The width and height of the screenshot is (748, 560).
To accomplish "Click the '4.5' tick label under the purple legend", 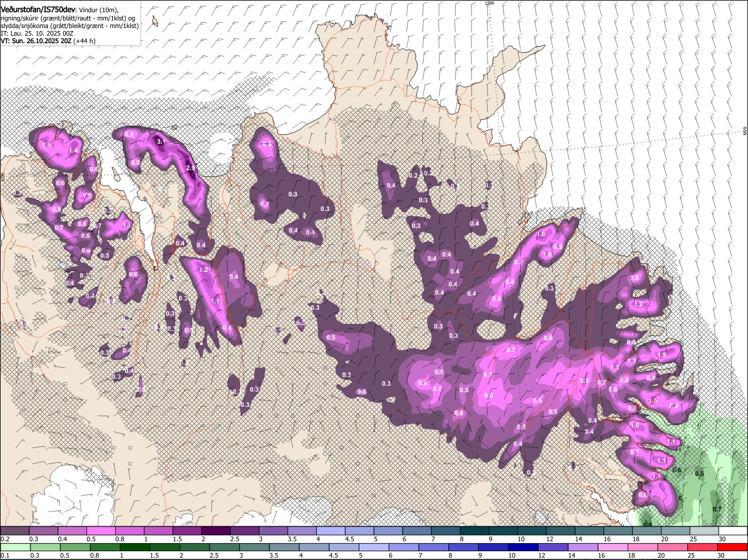I will point(349,539).
